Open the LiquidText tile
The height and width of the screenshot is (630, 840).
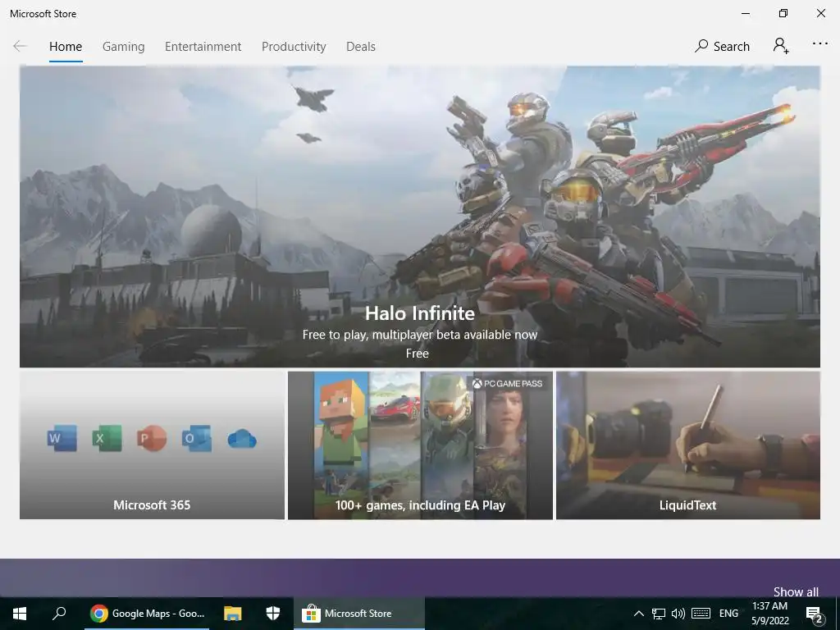pos(688,445)
